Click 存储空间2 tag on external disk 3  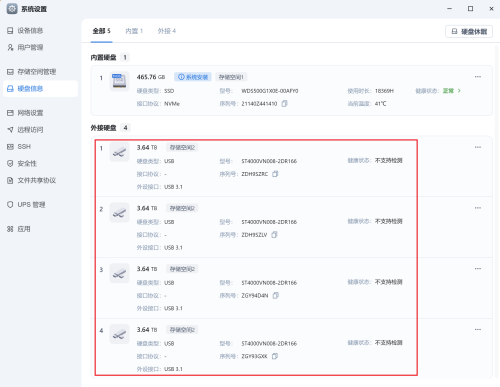tap(182, 269)
